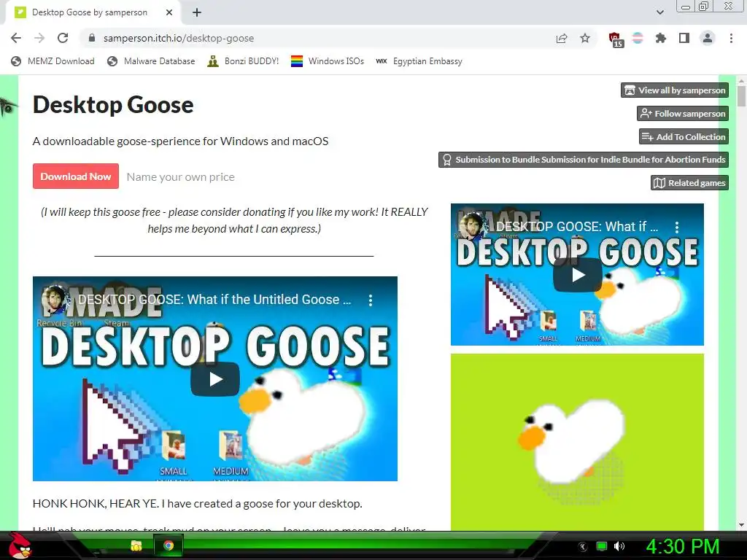Play the large Desktop Goose video
The width and height of the screenshot is (747, 560).
(x=215, y=379)
